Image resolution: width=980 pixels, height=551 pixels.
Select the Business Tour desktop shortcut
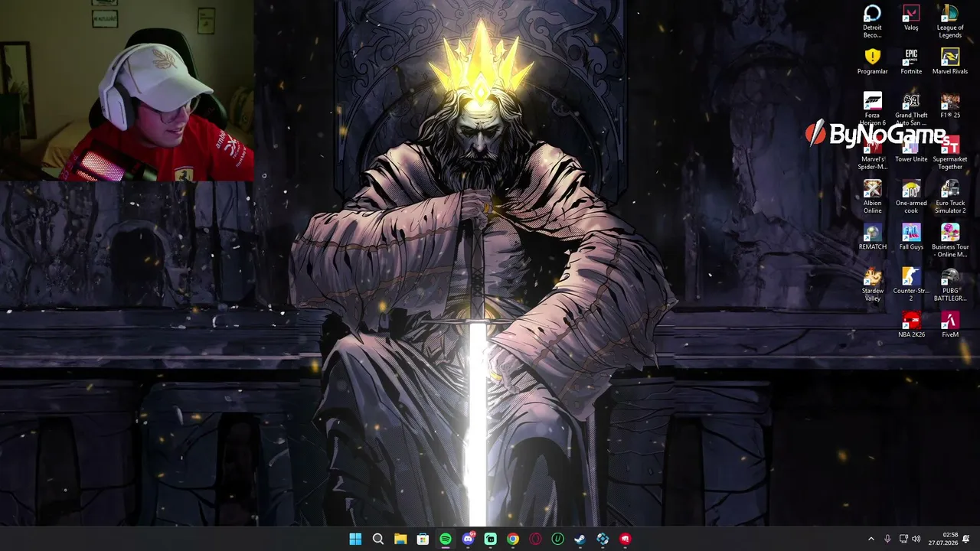point(950,240)
